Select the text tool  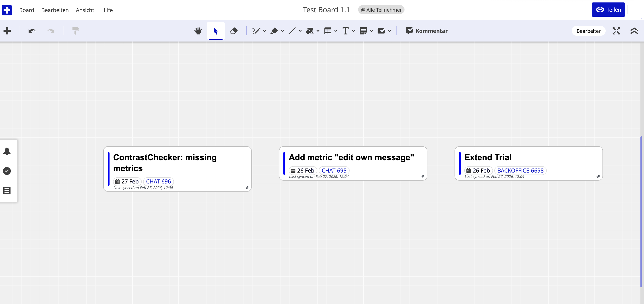click(346, 31)
